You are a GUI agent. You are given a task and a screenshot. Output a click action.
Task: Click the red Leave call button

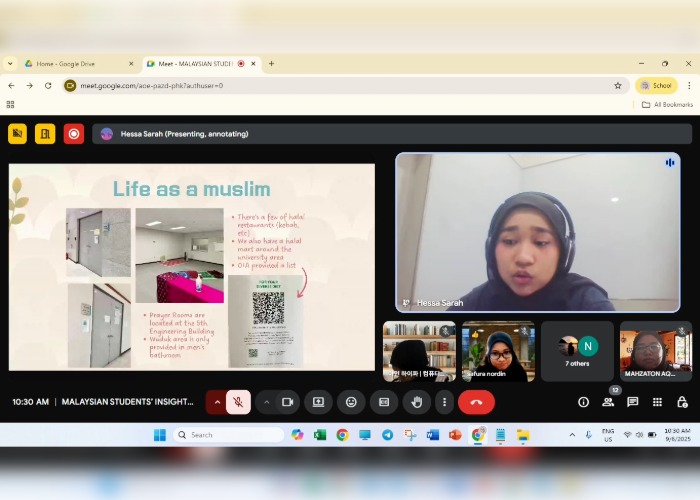[476, 402]
